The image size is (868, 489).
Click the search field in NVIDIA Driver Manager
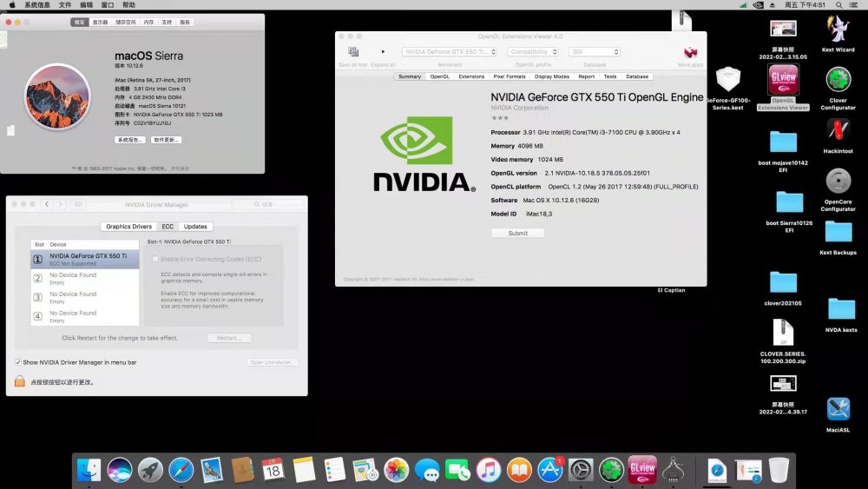[268, 204]
